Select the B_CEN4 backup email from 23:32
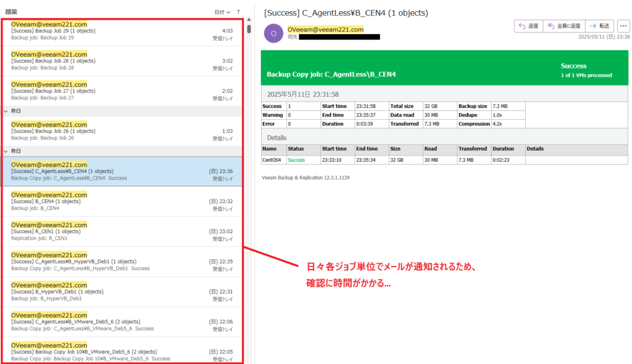This screenshot has height=364, width=632. 117,201
